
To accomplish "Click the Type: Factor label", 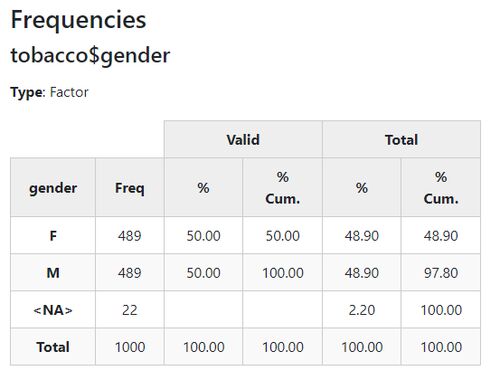I will coord(49,92).
